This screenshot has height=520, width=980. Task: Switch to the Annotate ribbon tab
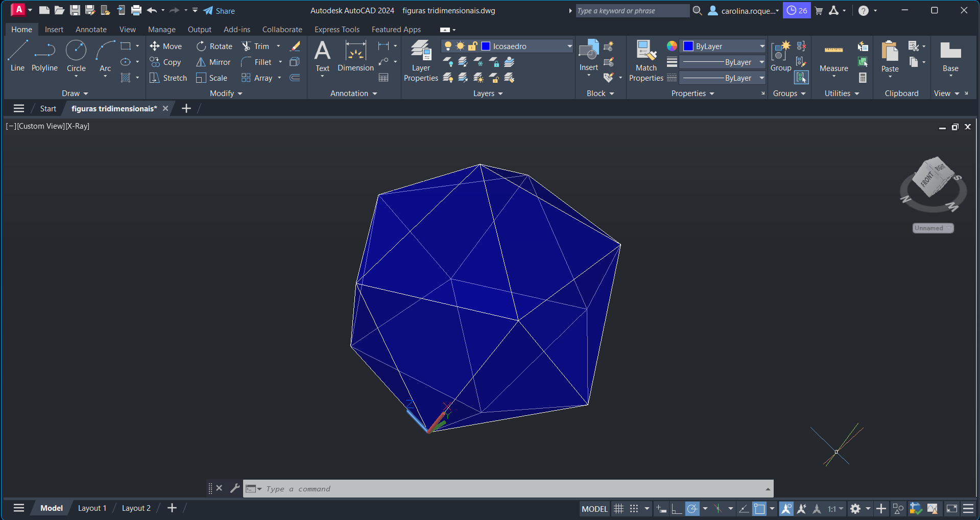[x=91, y=30]
